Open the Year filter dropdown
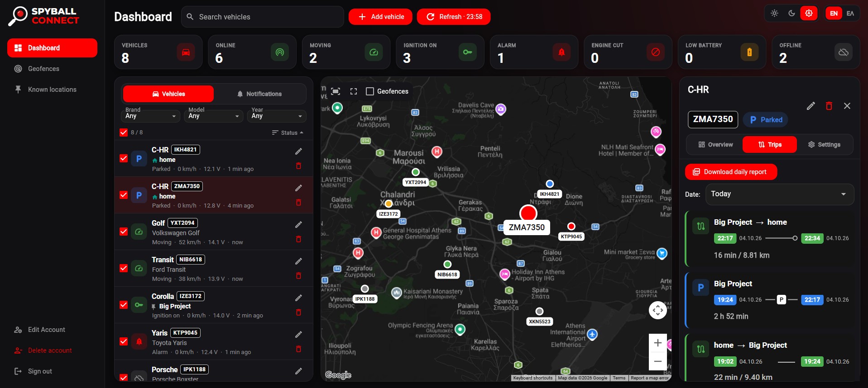 [x=277, y=116]
